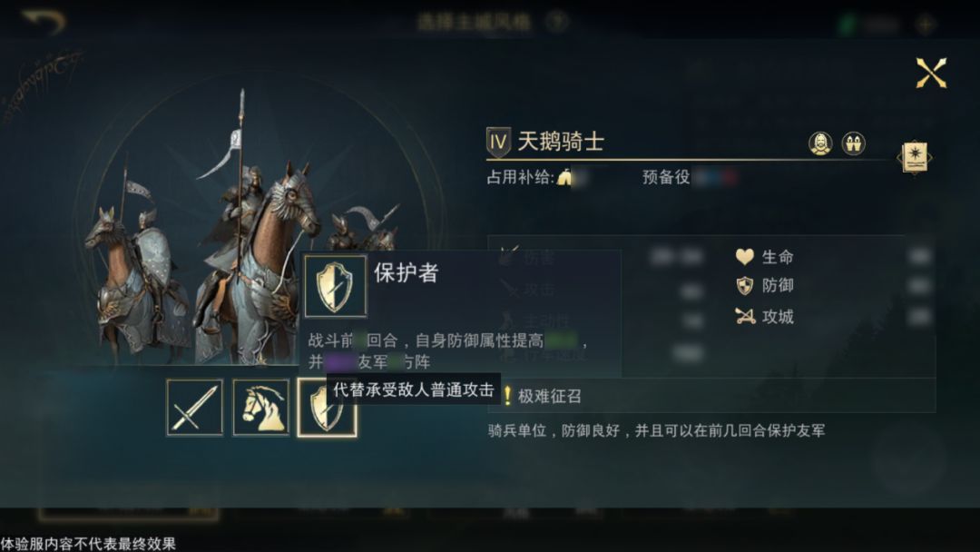Select the shield skill icon
The height and width of the screenshot is (552, 980).
click(327, 408)
